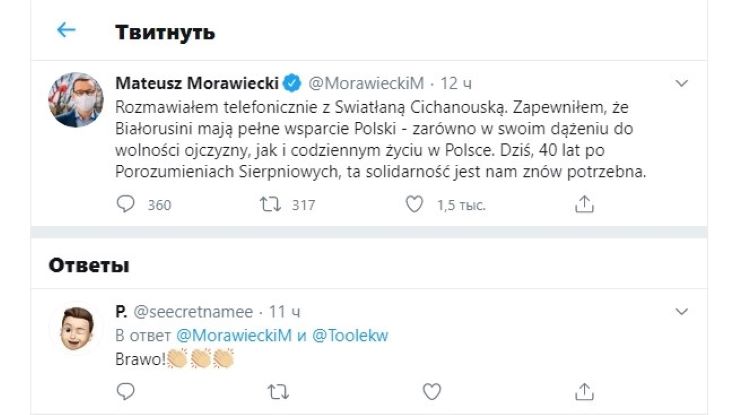
Task: Click the blue verified badge
Action: click(x=290, y=82)
